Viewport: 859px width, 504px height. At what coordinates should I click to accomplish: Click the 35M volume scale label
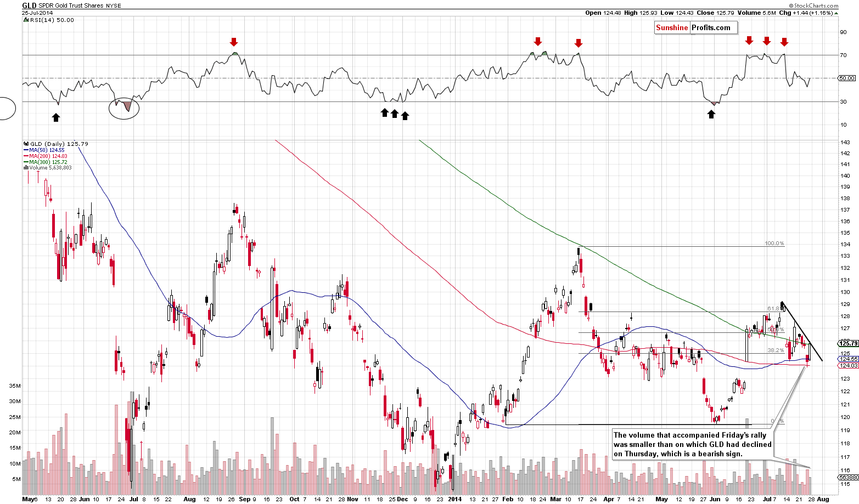pos(15,386)
